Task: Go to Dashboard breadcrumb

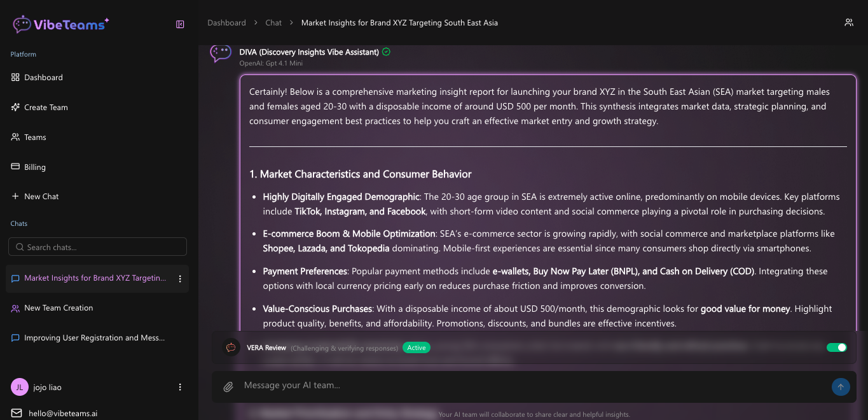Action: [x=226, y=23]
